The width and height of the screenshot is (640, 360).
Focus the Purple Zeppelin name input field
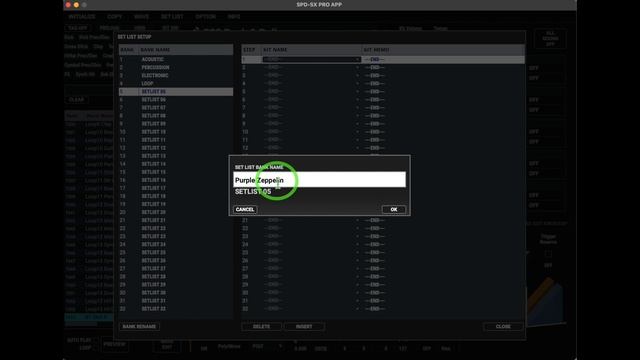[x=320, y=180]
